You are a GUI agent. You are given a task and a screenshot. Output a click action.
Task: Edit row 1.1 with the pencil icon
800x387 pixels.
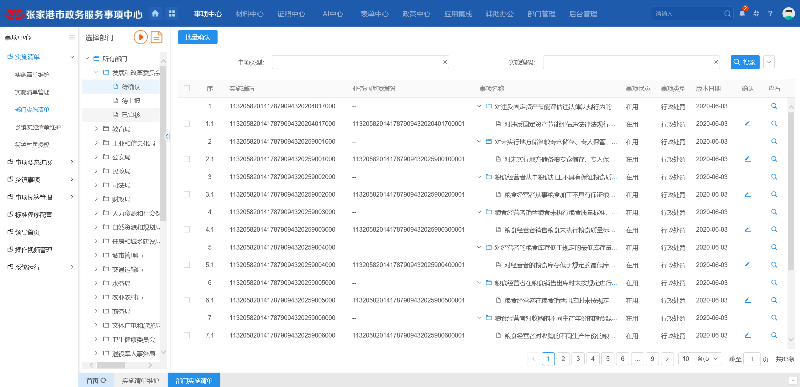[747, 123]
